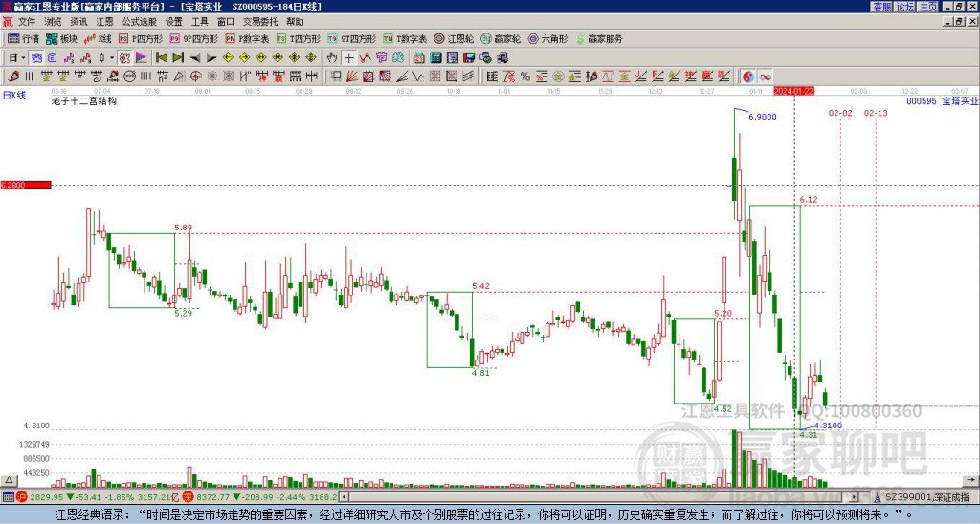Click the 6.9000 high price label

763,117
